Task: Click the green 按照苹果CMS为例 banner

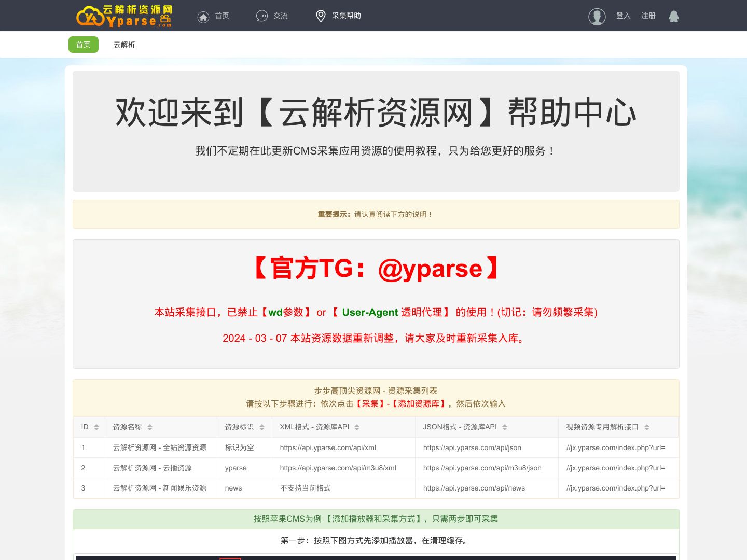Action: [376, 519]
